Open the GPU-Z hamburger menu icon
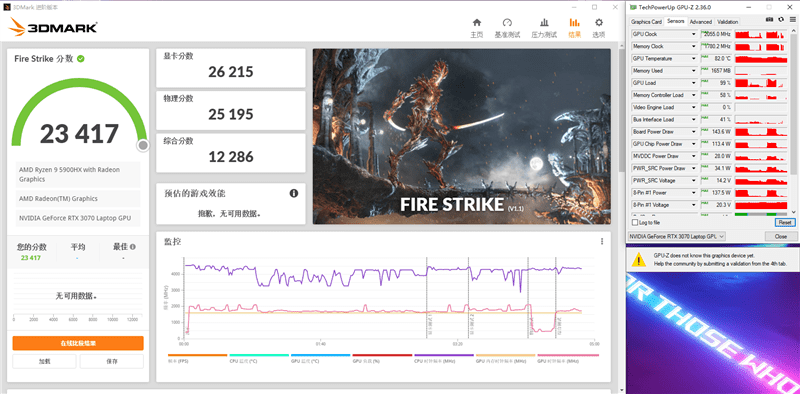The width and height of the screenshot is (800, 394). pyautogui.click(x=792, y=19)
